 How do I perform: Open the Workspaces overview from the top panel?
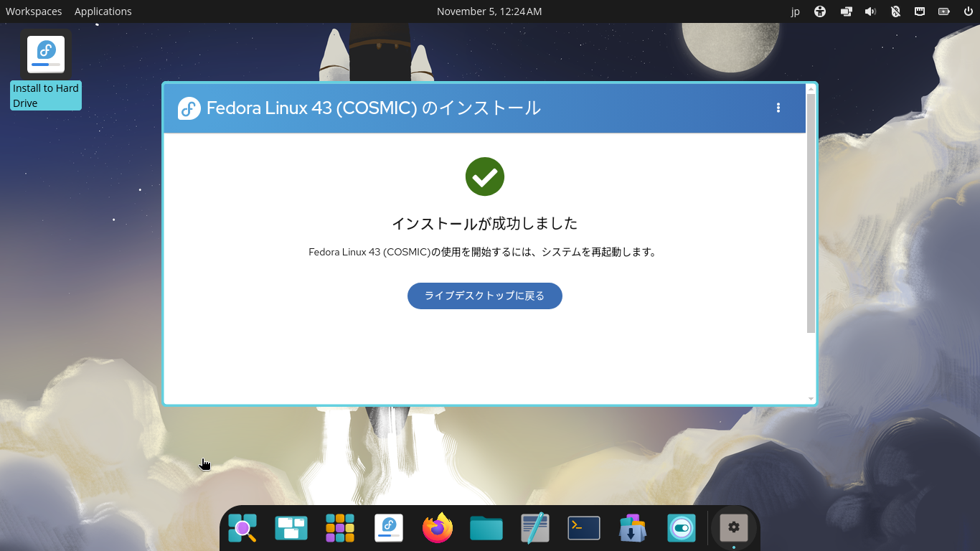click(x=34, y=11)
